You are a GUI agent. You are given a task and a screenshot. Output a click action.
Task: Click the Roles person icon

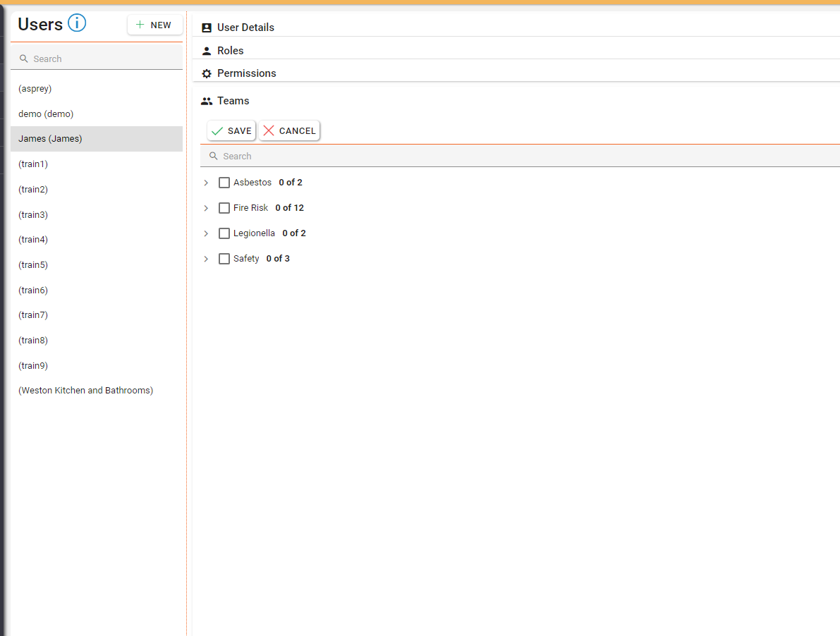pos(207,51)
